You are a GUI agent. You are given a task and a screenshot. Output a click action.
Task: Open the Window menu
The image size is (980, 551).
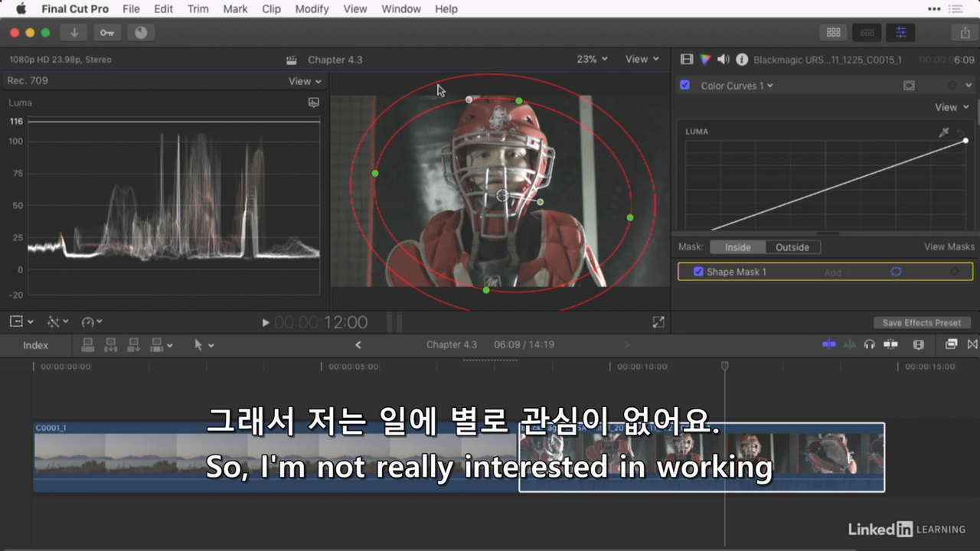tap(401, 9)
